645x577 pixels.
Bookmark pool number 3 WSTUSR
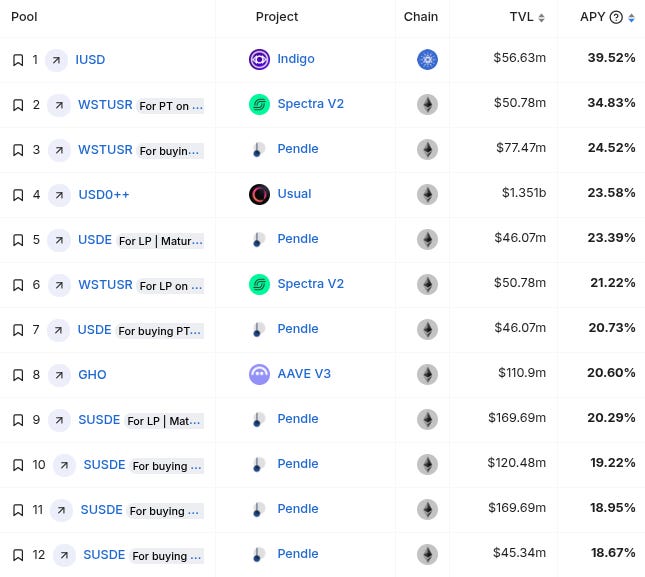18,150
